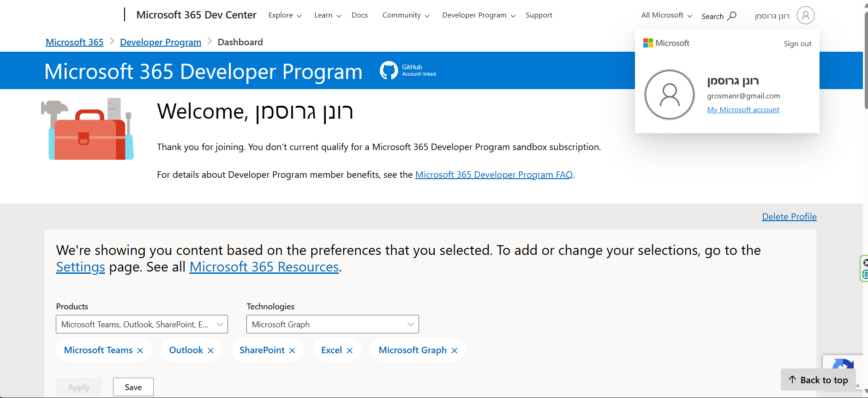Click the Microsoft 365 Dev Center title
This screenshot has height=398, width=868.
pyautogui.click(x=196, y=15)
